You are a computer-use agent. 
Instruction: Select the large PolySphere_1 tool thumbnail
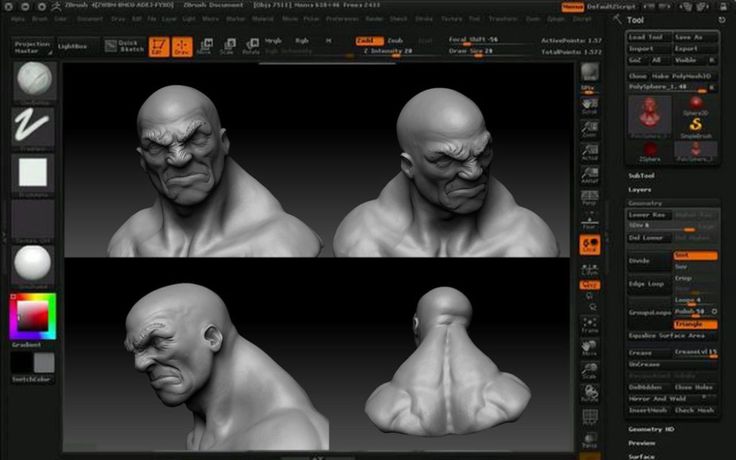click(x=650, y=117)
